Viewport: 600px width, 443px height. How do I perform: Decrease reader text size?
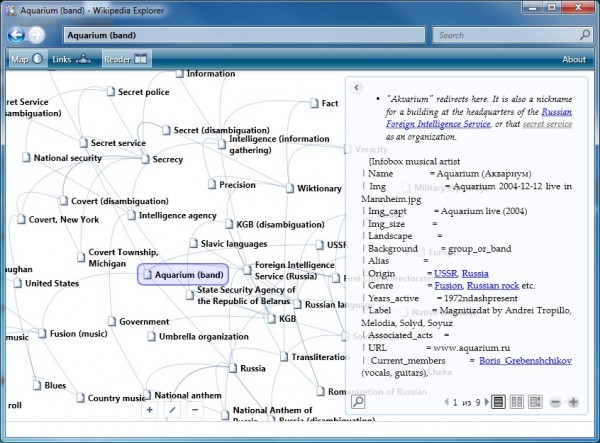pos(555,402)
